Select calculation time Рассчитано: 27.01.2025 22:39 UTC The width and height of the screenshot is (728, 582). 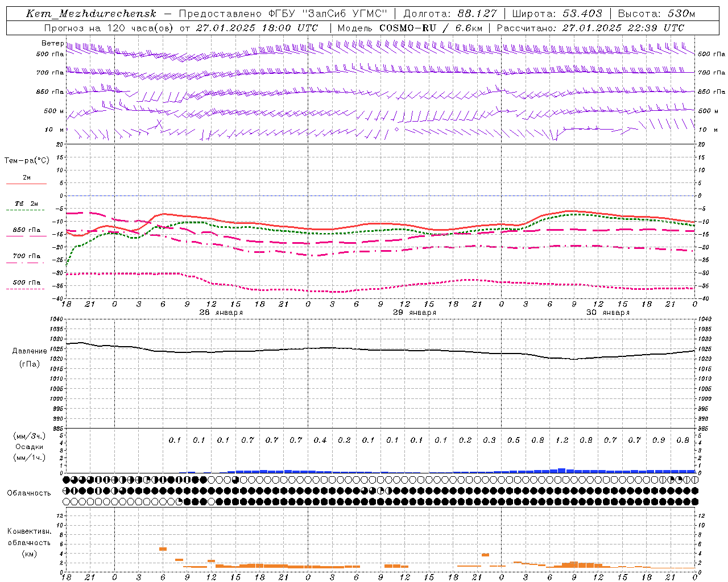click(590, 28)
